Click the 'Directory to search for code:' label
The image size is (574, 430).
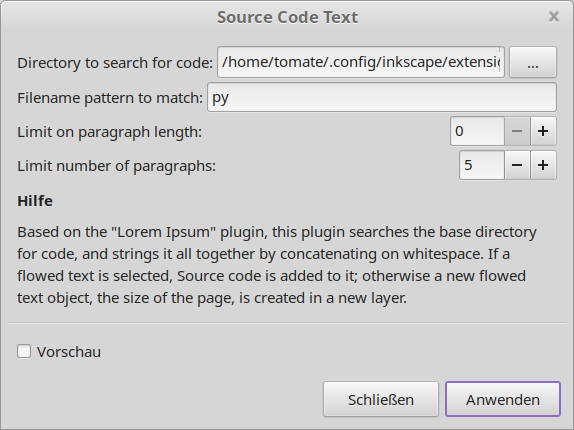(115, 63)
